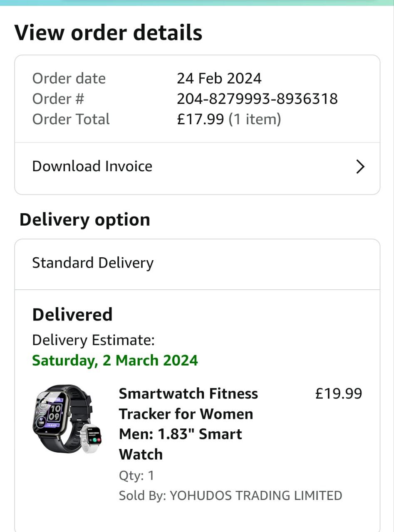The height and width of the screenshot is (532, 394).
Task: Tap the Qty: 1 quantity text
Action: click(136, 475)
